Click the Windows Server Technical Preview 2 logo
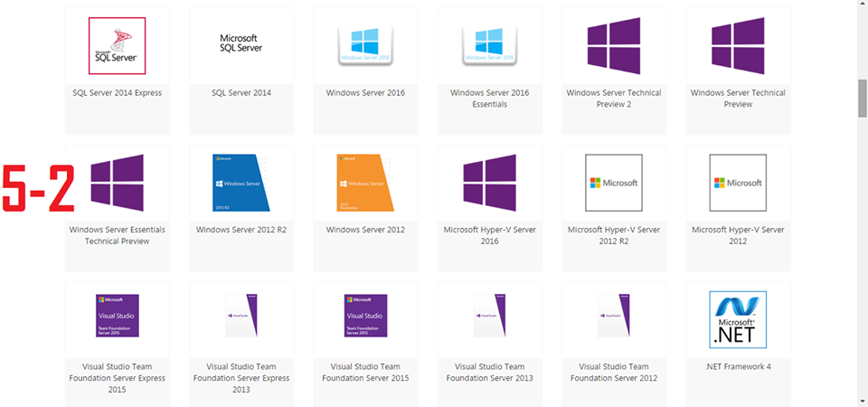Image resolution: width=868 pixels, height=407 pixels. [x=614, y=45]
